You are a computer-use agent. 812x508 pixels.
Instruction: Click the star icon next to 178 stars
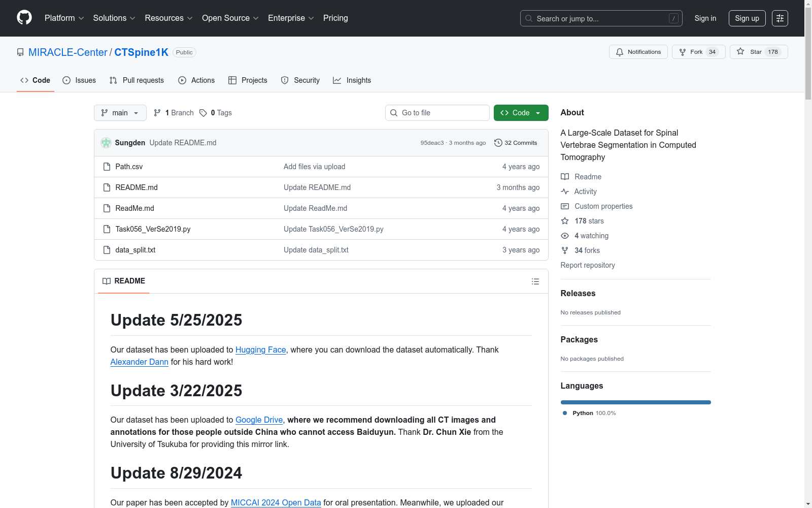tap(565, 221)
